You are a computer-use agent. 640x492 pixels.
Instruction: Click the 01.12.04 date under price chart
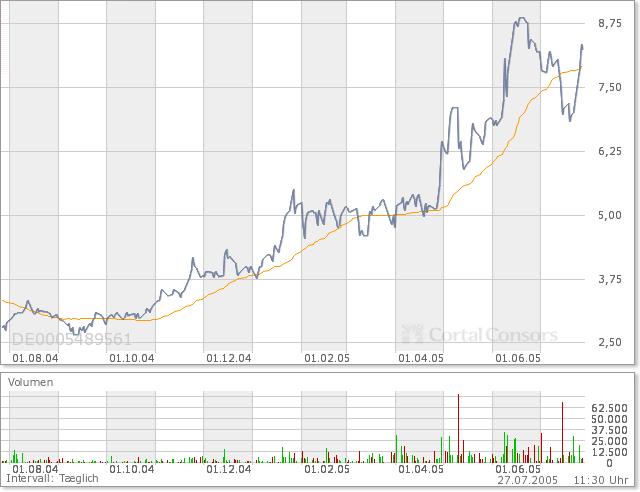click(229, 358)
